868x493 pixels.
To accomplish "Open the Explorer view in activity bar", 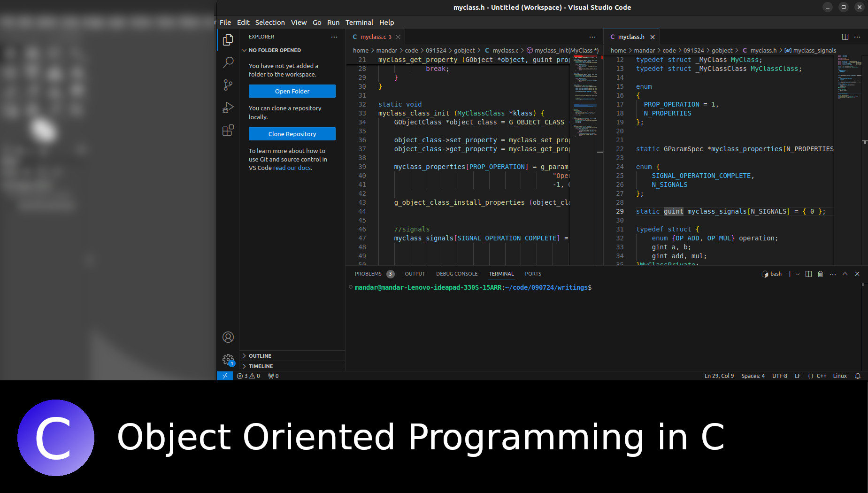I will coord(228,40).
